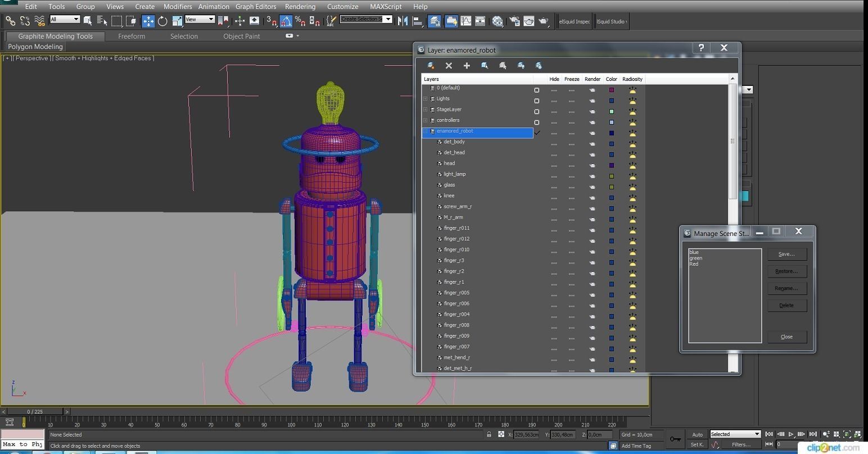Viewport: 868px width, 454px height.
Task: Make StageLayer current layer checkbox
Action: coord(536,111)
